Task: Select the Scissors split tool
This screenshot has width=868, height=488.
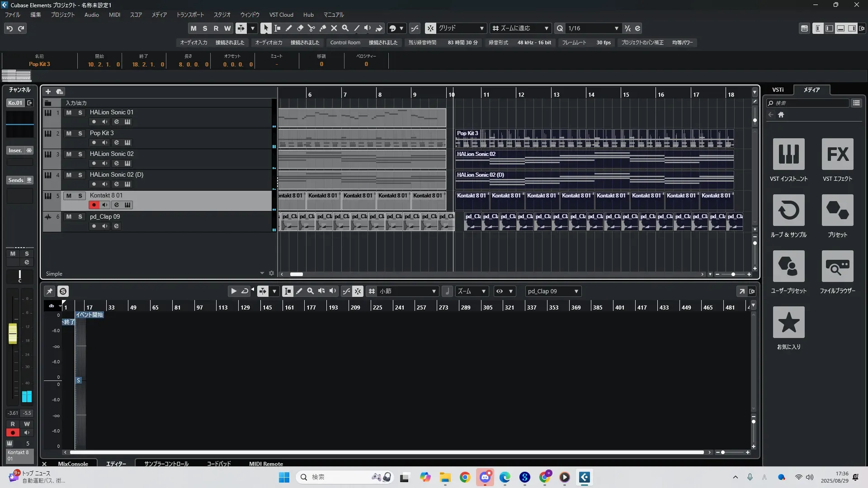Action: [311, 28]
